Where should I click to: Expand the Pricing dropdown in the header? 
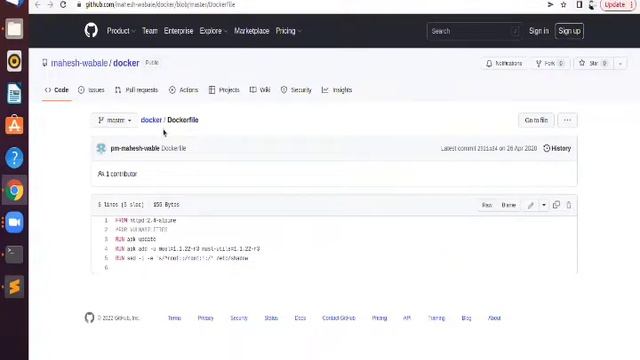click(x=288, y=31)
